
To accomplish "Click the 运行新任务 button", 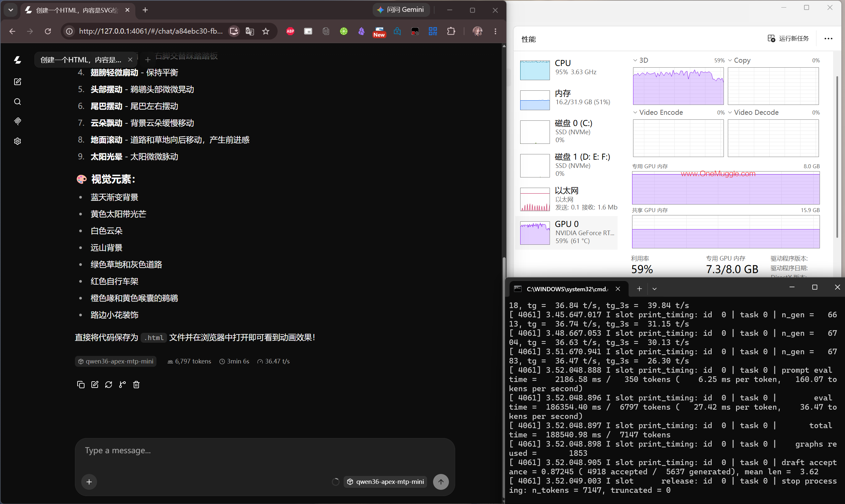I will [x=788, y=38].
